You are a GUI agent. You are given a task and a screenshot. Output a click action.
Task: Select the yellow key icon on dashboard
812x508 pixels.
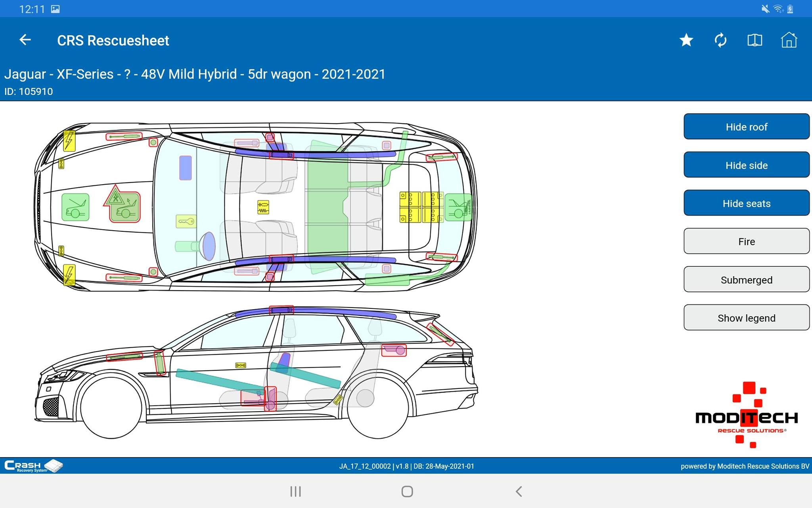coord(186,221)
